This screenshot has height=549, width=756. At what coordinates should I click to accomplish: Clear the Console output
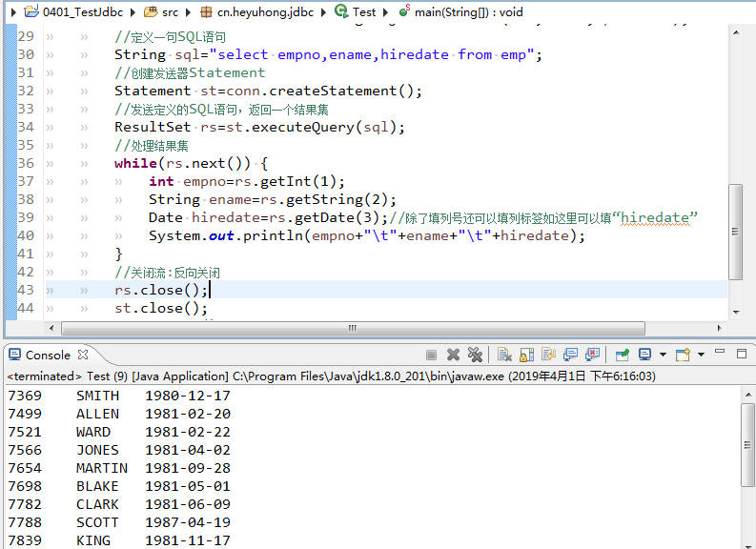click(505, 356)
